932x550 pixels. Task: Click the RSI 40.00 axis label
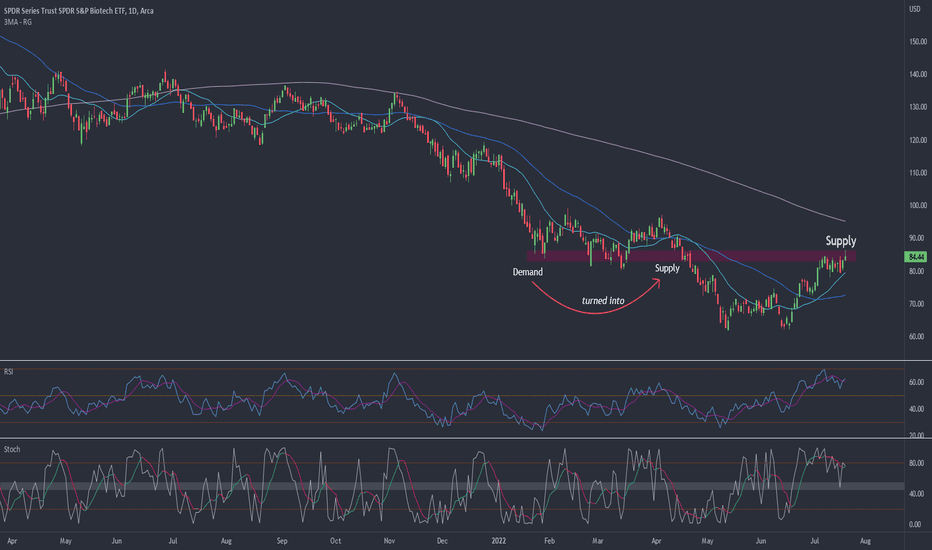[918, 409]
